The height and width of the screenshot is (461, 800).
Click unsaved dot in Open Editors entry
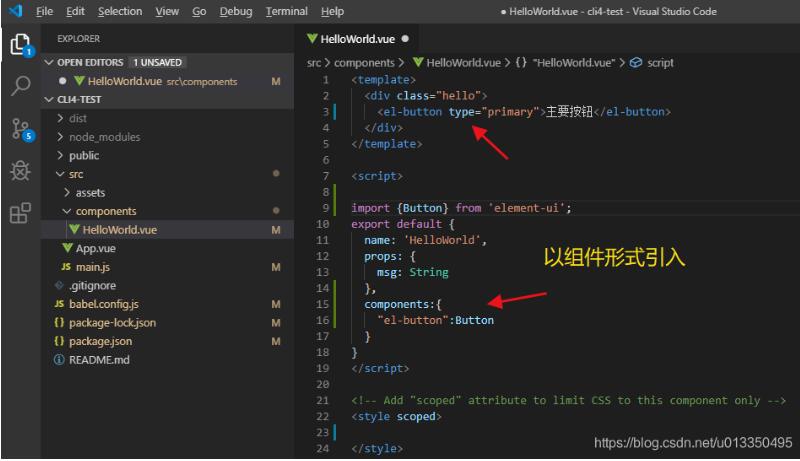coord(62,81)
